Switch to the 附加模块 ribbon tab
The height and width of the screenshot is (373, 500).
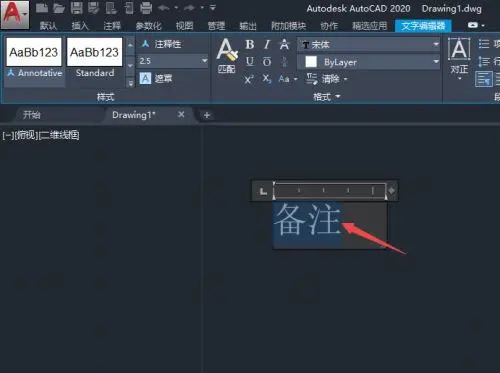[288, 25]
